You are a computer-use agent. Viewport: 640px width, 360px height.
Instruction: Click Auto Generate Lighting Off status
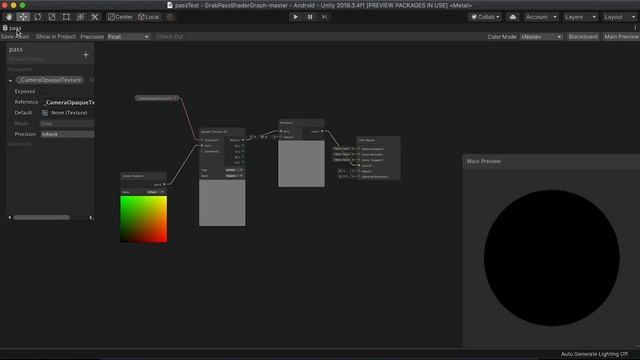coord(594,354)
